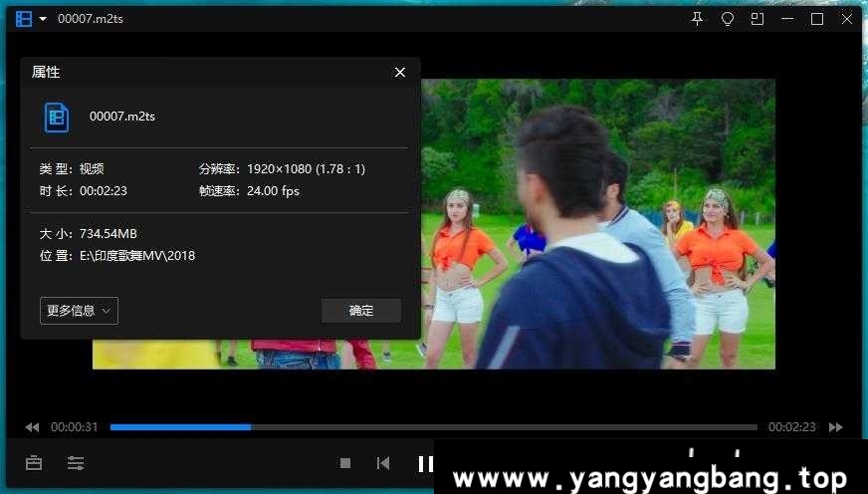Jump to the previous track
This screenshot has height=494, width=868.
click(x=383, y=463)
